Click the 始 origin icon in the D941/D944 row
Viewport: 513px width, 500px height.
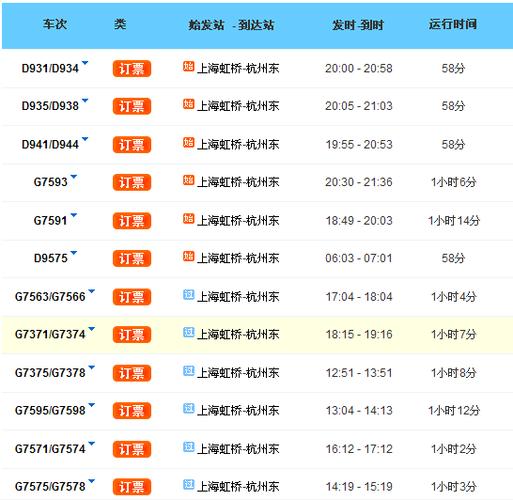(x=188, y=142)
